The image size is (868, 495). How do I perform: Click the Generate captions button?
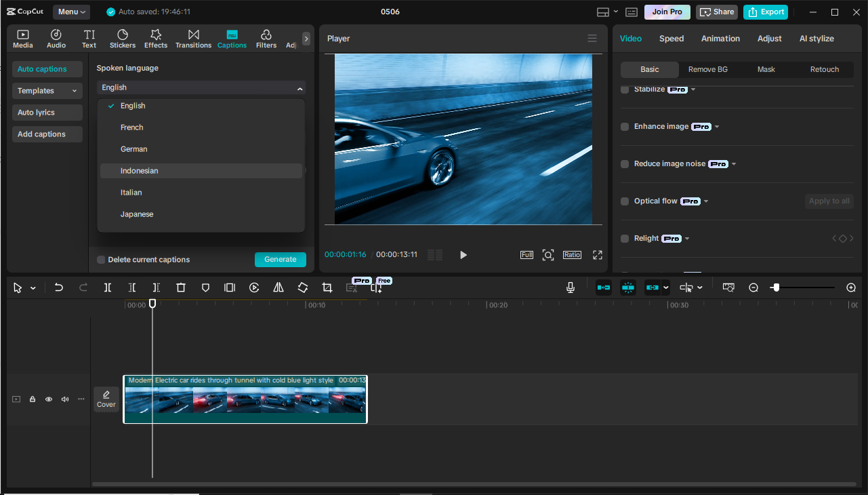pos(280,260)
